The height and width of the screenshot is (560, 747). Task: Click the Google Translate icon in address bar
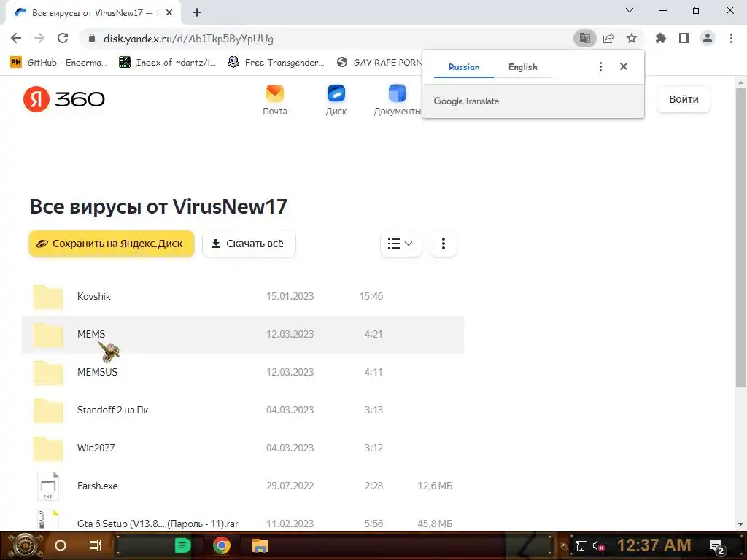[x=584, y=38]
